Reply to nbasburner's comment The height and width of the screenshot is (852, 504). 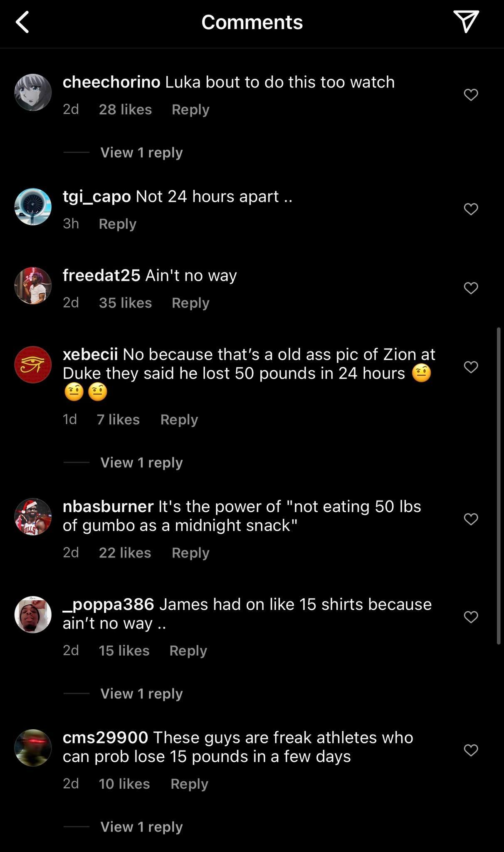click(190, 552)
